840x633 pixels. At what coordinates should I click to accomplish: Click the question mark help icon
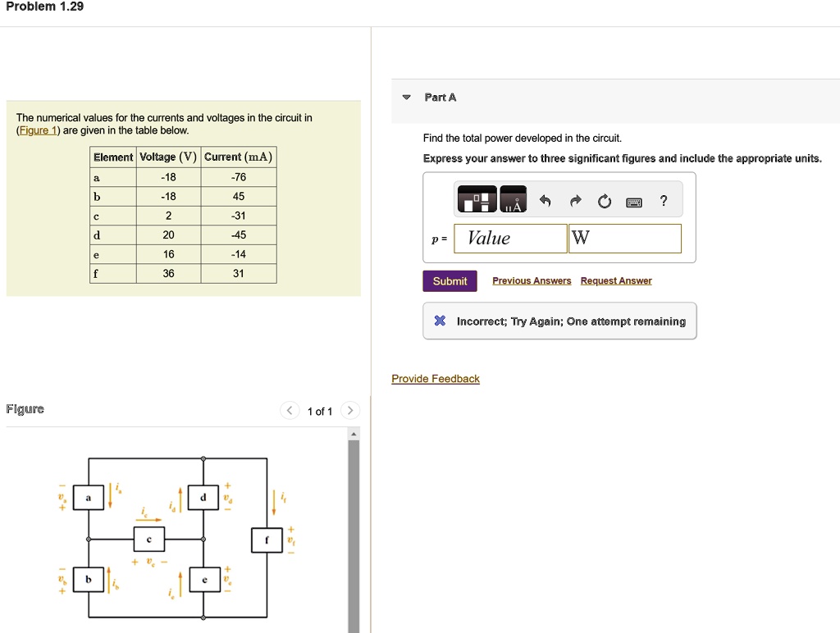click(663, 200)
